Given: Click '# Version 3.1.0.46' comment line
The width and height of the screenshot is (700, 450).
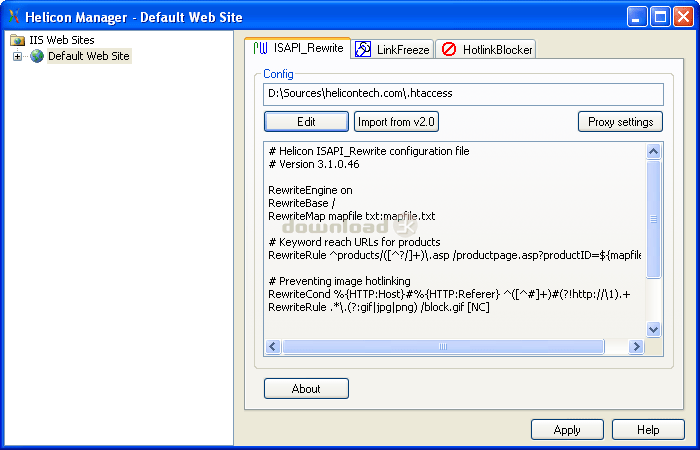Looking at the screenshot, I should point(314,164).
